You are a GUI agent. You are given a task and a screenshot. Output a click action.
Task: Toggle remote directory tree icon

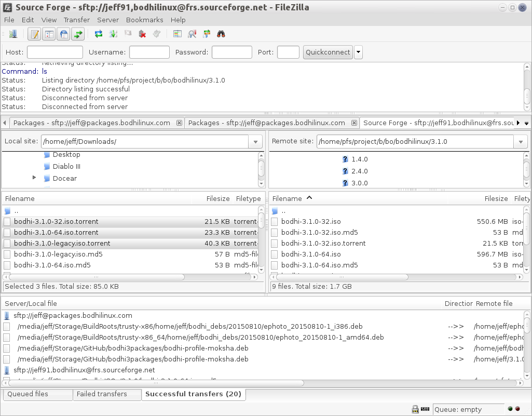64,34
